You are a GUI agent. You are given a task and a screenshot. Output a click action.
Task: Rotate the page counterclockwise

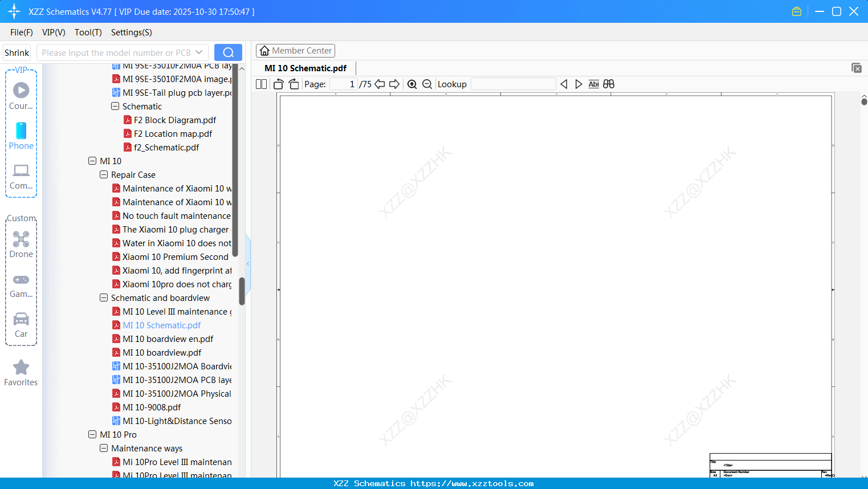point(279,84)
